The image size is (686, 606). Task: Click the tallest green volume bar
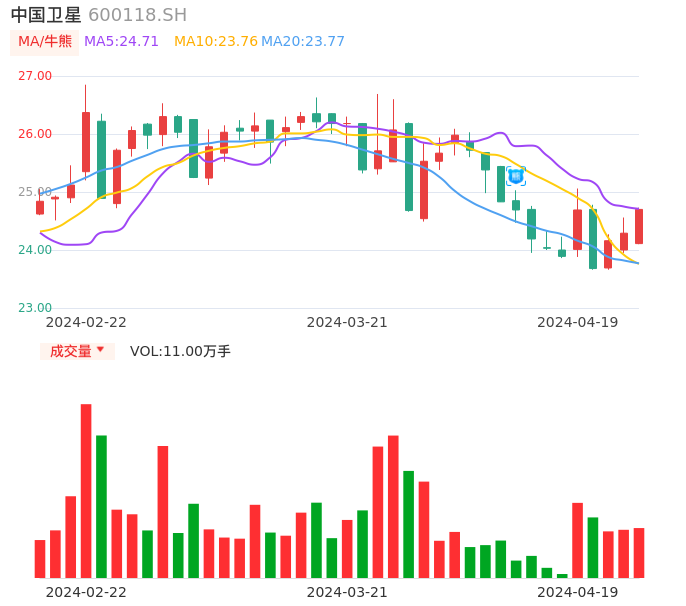pos(101,506)
